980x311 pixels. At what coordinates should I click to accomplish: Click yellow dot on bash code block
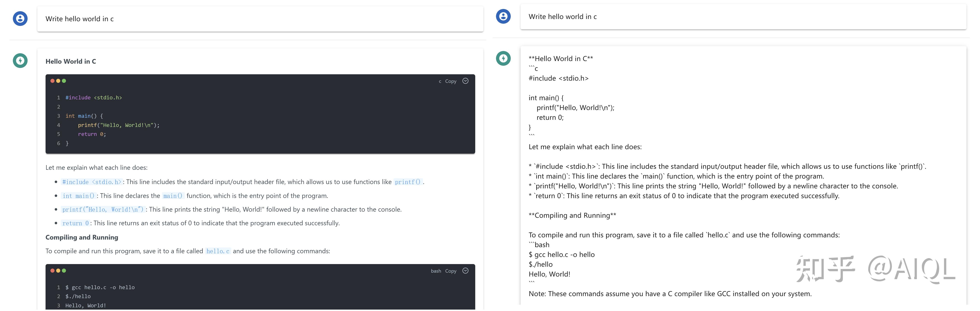[58, 271]
